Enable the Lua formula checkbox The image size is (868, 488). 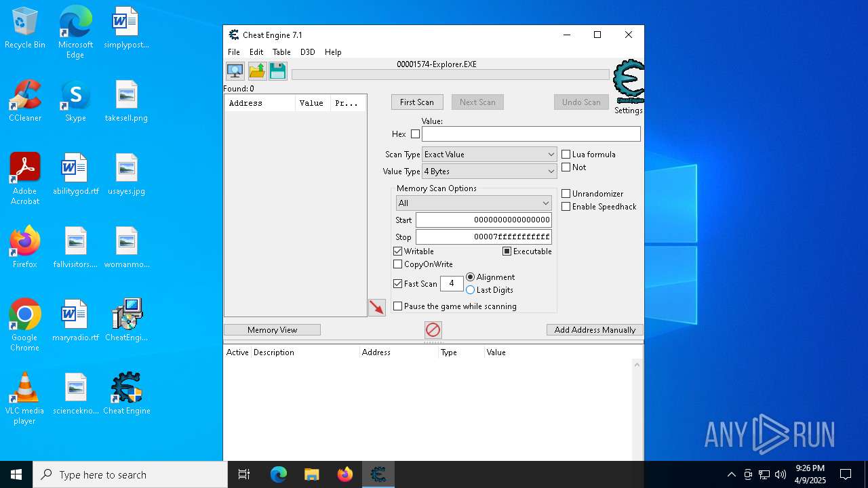pyautogui.click(x=566, y=155)
